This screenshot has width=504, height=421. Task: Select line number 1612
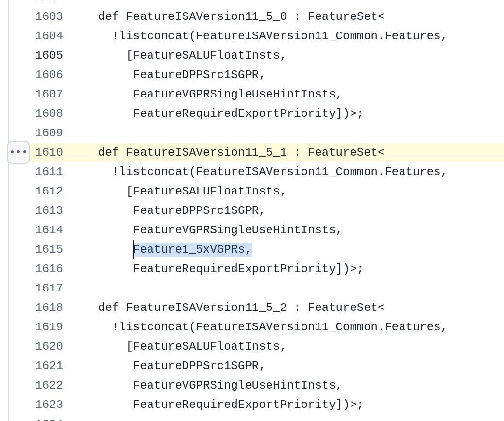click(x=49, y=191)
